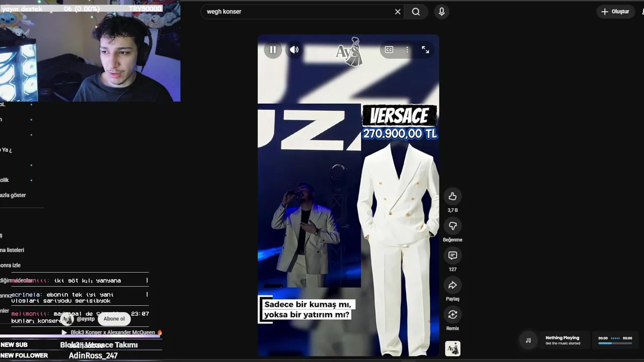Image resolution: width=644 pixels, height=362 pixels.
Task: Click the AdinRoss_247 follower name
Action: [x=93, y=355]
